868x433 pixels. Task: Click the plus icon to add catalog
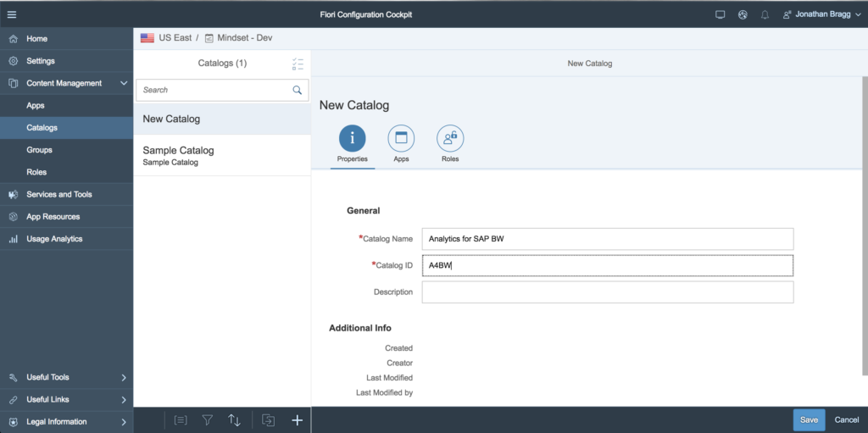(x=298, y=420)
